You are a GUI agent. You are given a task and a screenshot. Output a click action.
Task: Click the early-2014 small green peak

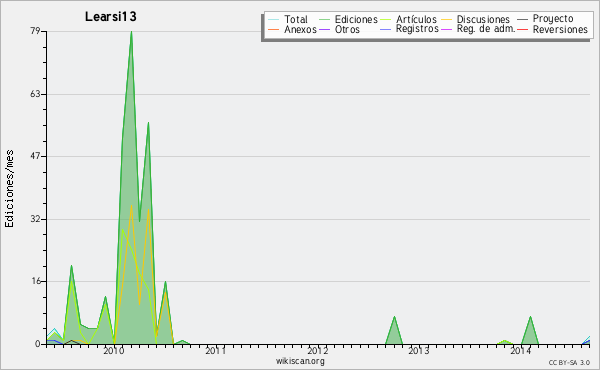tap(530, 330)
